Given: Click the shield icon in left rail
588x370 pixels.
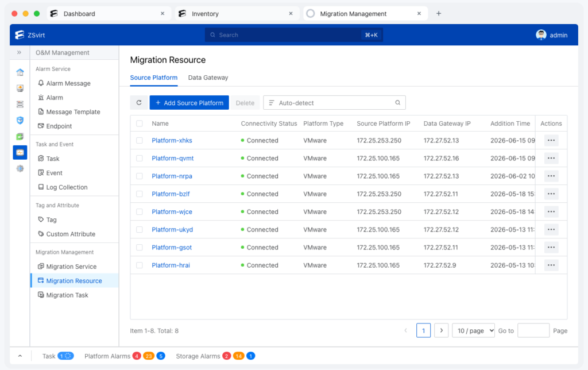Looking at the screenshot, I should (20, 120).
